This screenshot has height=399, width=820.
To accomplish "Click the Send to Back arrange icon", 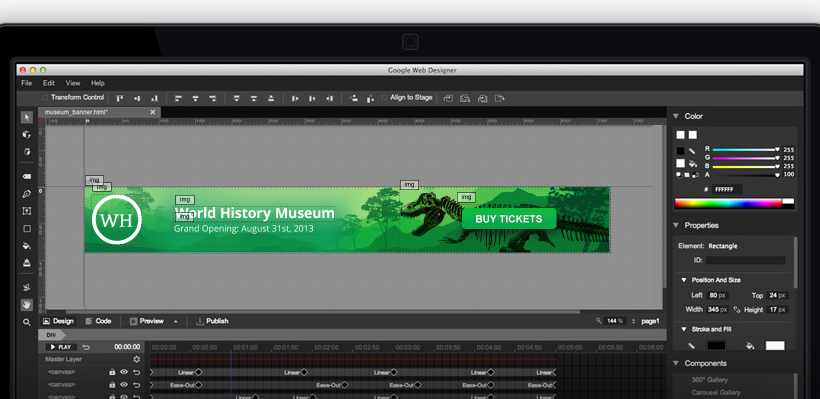I will (x=500, y=98).
